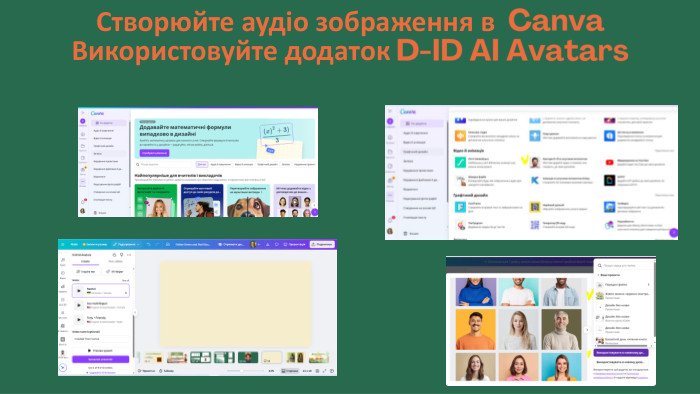Open the yellow QR code app icon

coord(535,207)
